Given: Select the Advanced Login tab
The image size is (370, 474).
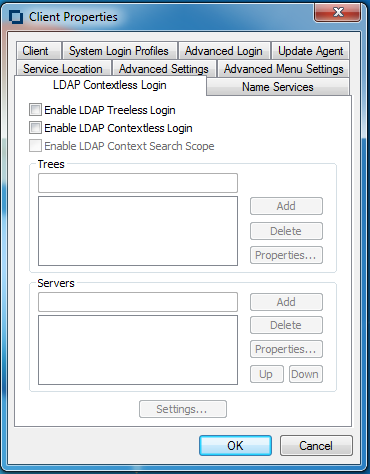Looking at the screenshot, I should [224, 51].
